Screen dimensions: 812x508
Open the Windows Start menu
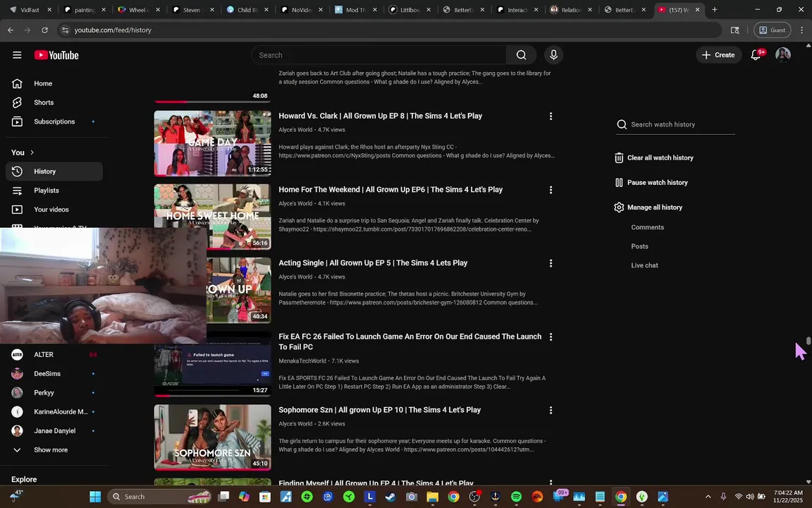click(95, 497)
